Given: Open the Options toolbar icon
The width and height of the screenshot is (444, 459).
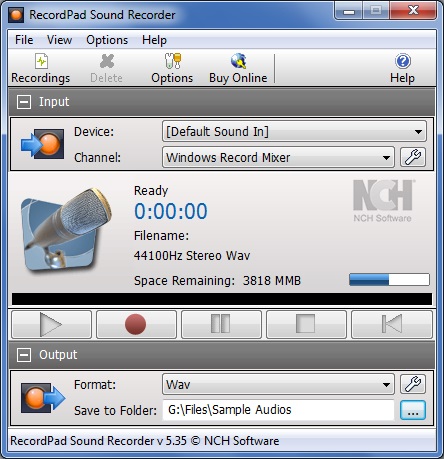Looking at the screenshot, I should point(172,68).
